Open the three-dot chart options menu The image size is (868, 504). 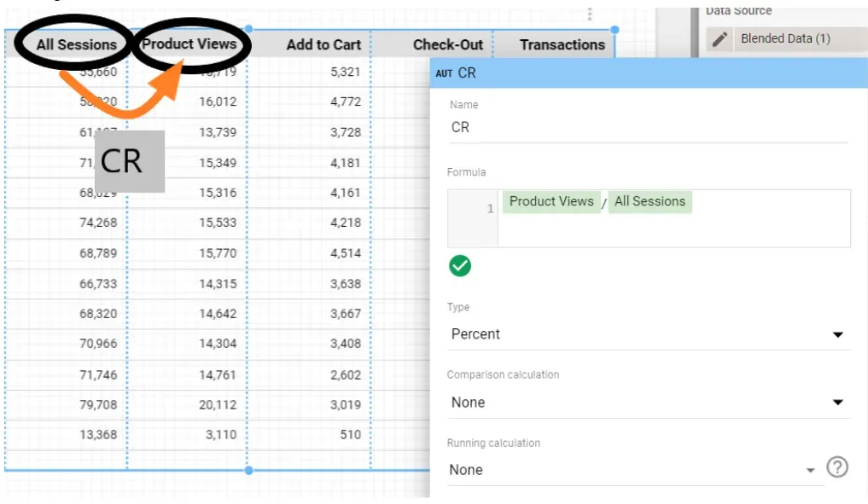click(x=590, y=14)
